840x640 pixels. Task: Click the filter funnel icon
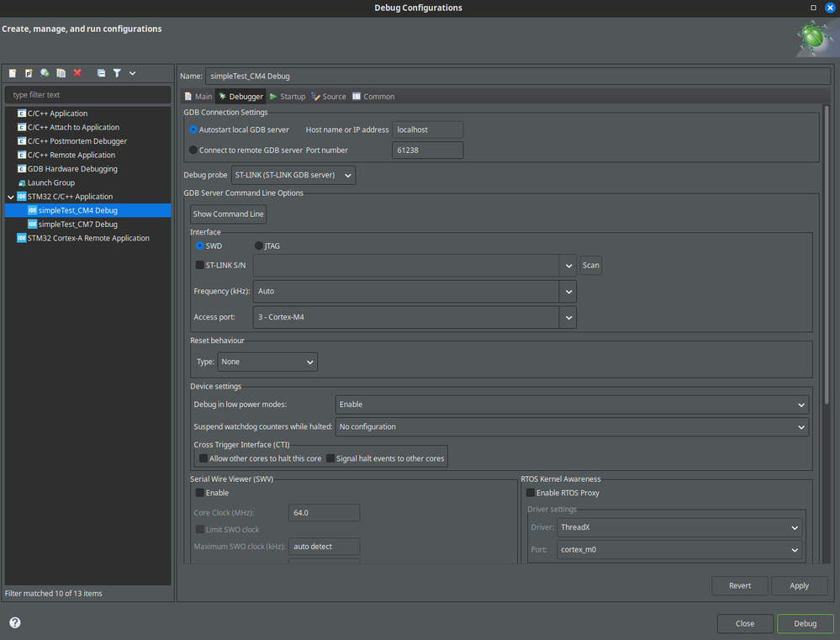pos(117,73)
